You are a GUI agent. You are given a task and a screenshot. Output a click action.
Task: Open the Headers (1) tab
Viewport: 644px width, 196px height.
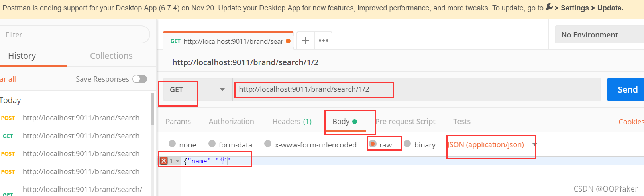point(292,121)
